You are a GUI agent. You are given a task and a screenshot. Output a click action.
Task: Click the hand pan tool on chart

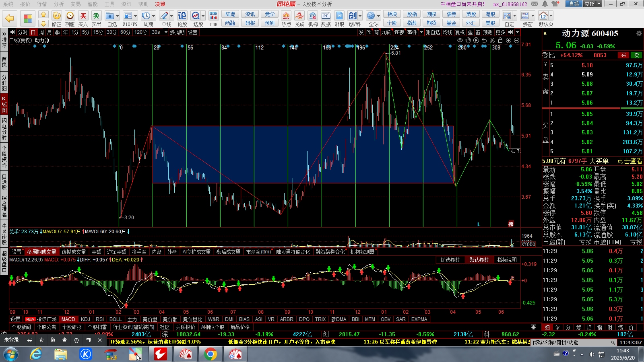pyautogui.click(x=468, y=40)
